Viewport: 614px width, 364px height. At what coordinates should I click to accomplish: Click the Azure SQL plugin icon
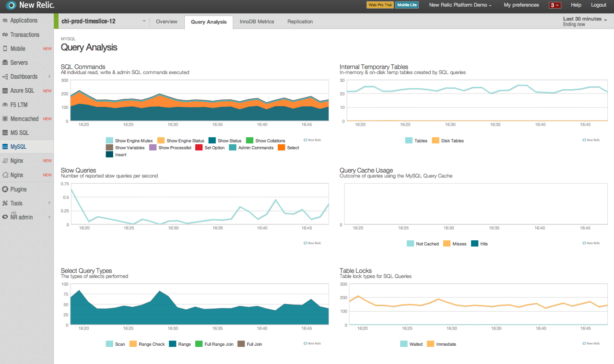tap(5, 91)
